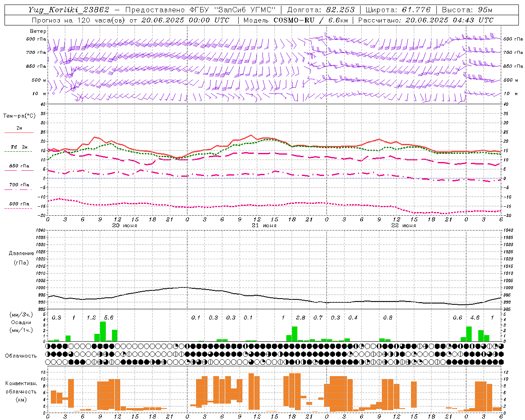
Task: Click the 1.2 precipitation total value
Action: coord(91,318)
